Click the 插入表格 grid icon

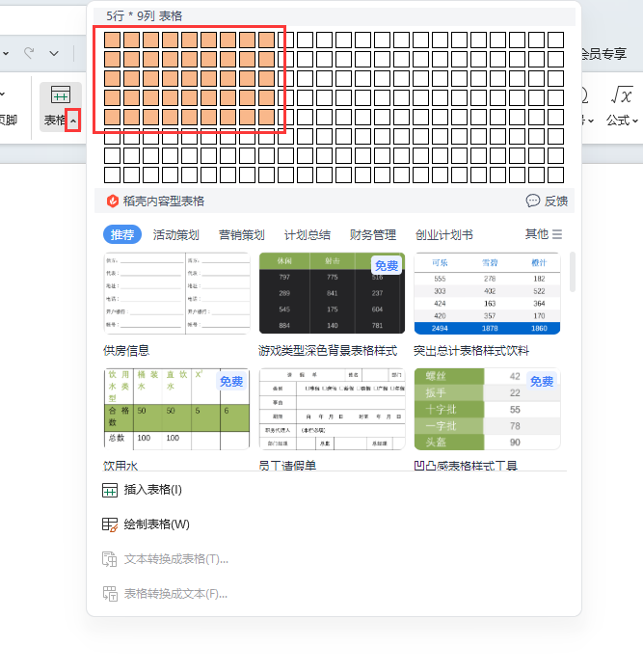110,490
